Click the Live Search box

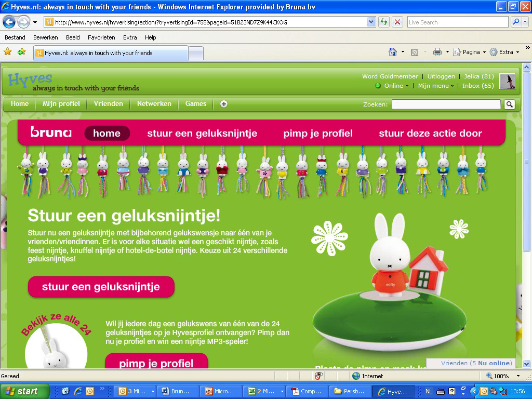458,22
